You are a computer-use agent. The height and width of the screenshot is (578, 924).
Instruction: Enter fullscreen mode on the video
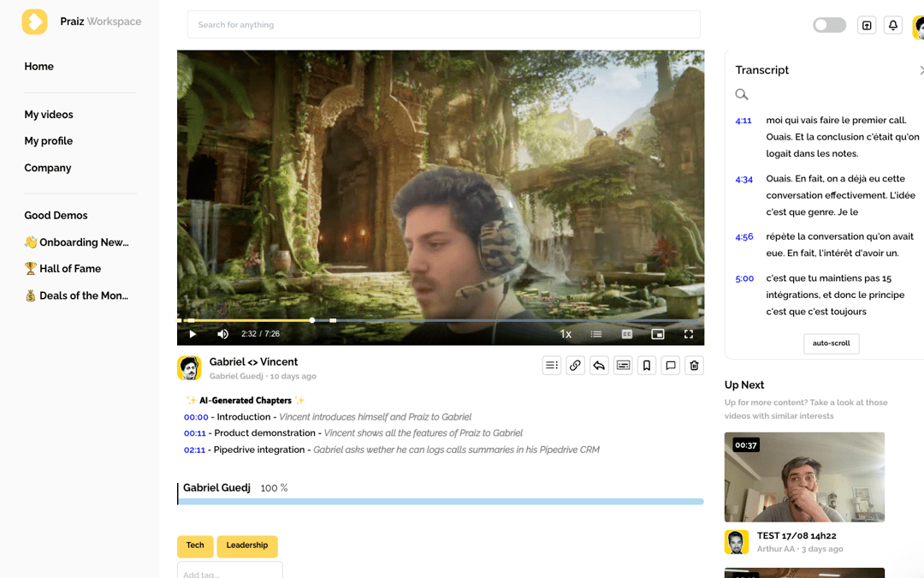[x=689, y=334]
